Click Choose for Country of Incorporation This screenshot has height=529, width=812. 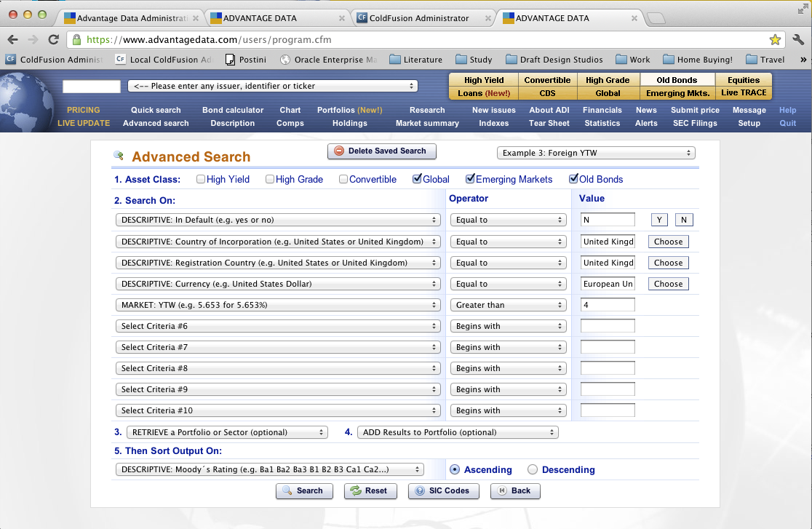[x=668, y=242]
